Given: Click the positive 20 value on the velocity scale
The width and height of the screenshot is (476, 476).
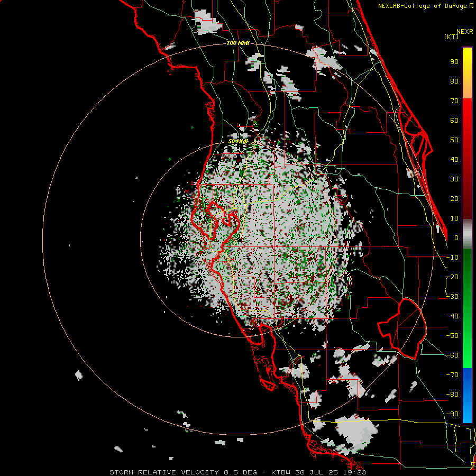Looking at the screenshot, I should click(454, 198).
